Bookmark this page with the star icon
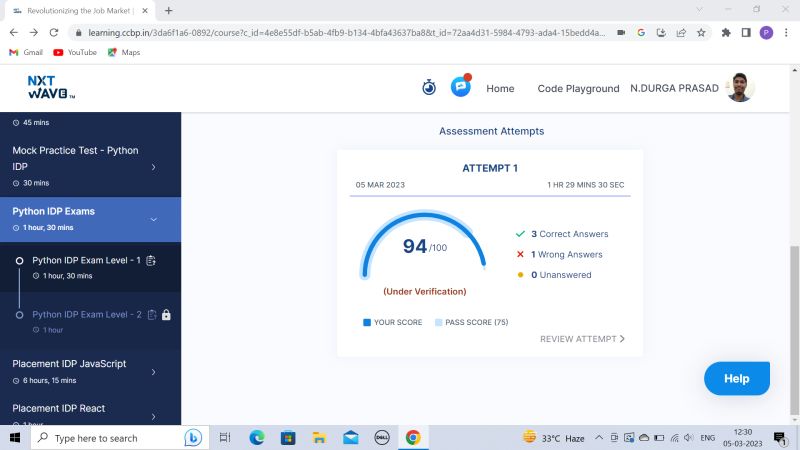 [x=702, y=32]
